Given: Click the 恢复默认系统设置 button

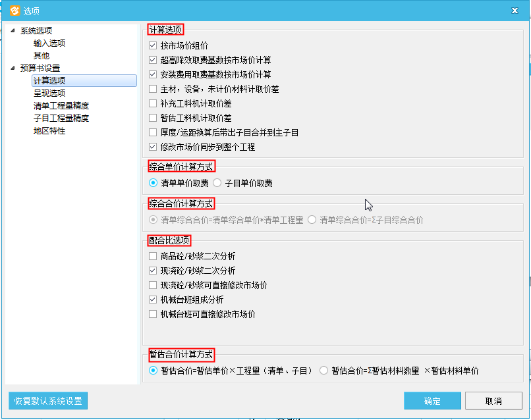Looking at the screenshot, I should 48,401.
